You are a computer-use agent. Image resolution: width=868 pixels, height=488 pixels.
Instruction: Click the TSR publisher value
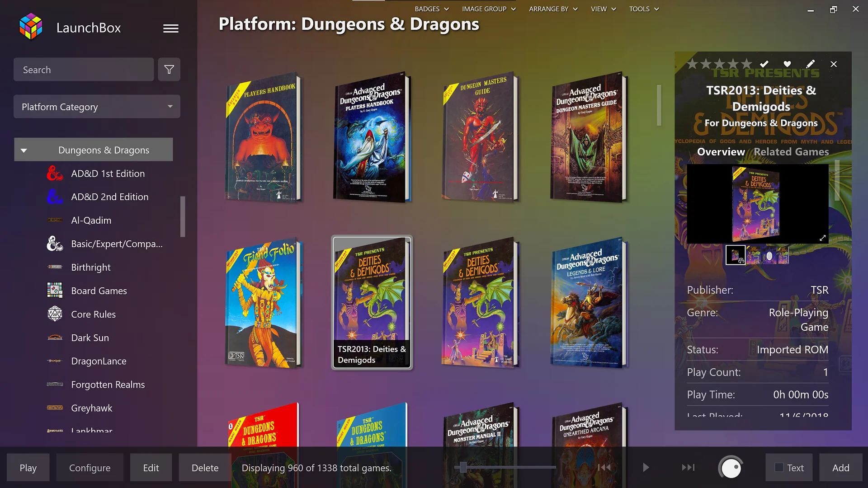[x=819, y=290]
